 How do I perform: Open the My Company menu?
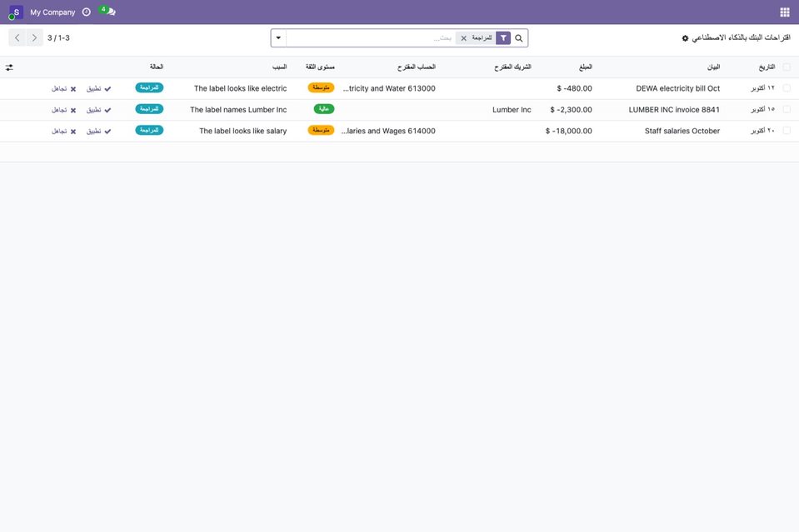pos(52,12)
